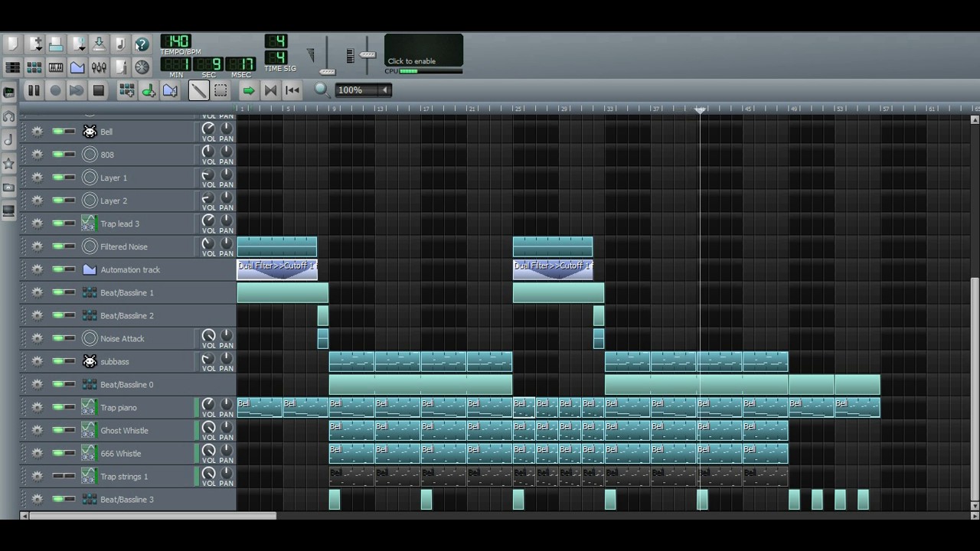This screenshot has height=551, width=980.
Task: Mute the Bell track
Action: pyautogui.click(x=58, y=132)
